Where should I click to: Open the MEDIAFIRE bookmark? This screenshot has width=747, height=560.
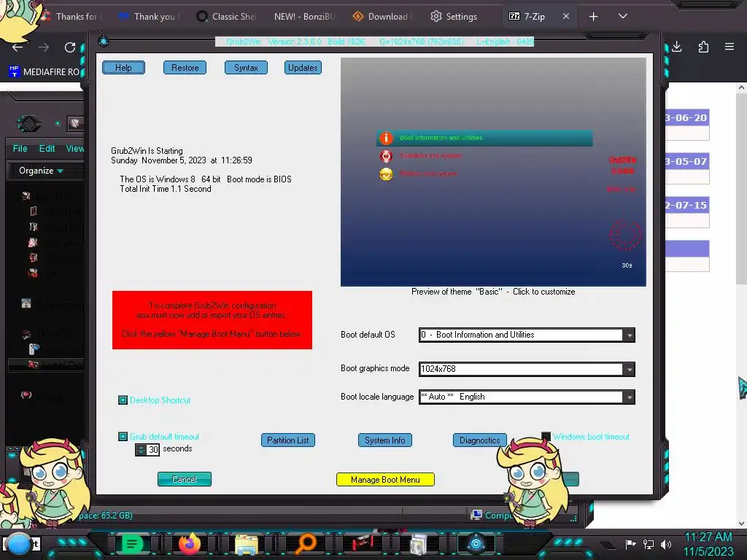tap(44, 72)
